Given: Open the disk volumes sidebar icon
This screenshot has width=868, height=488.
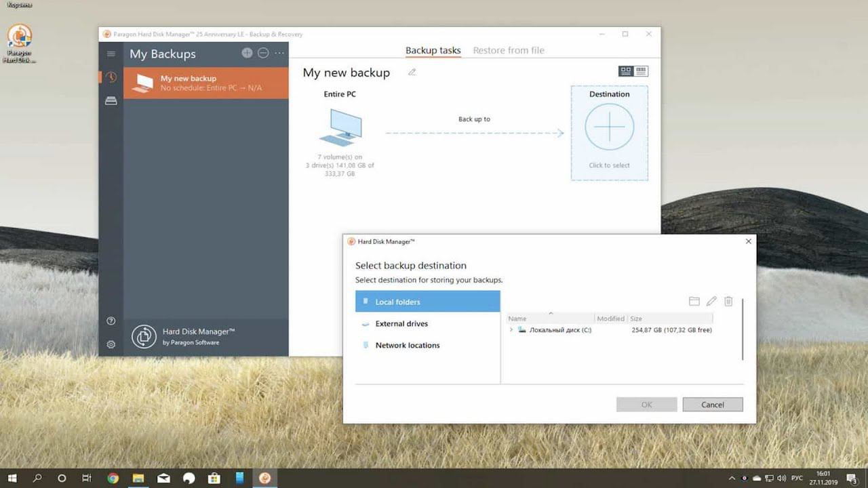Looking at the screenshot, I should (111, 101).
